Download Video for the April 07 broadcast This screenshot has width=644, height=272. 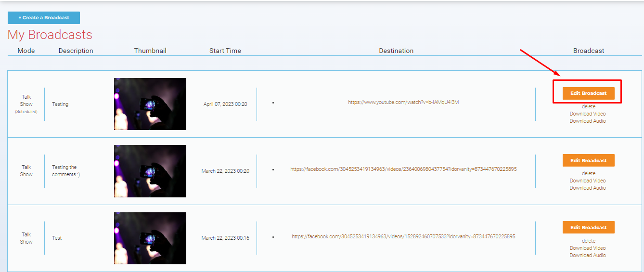coord(588,114)
